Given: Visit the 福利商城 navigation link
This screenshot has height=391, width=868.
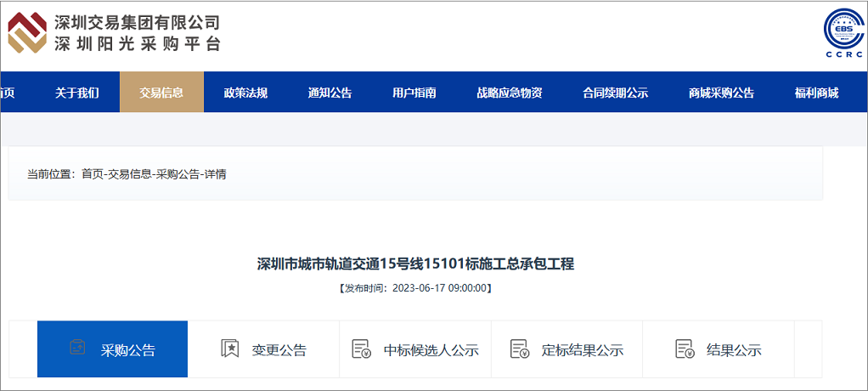Looking at the screenshot, I should click(x=816, y=93).
